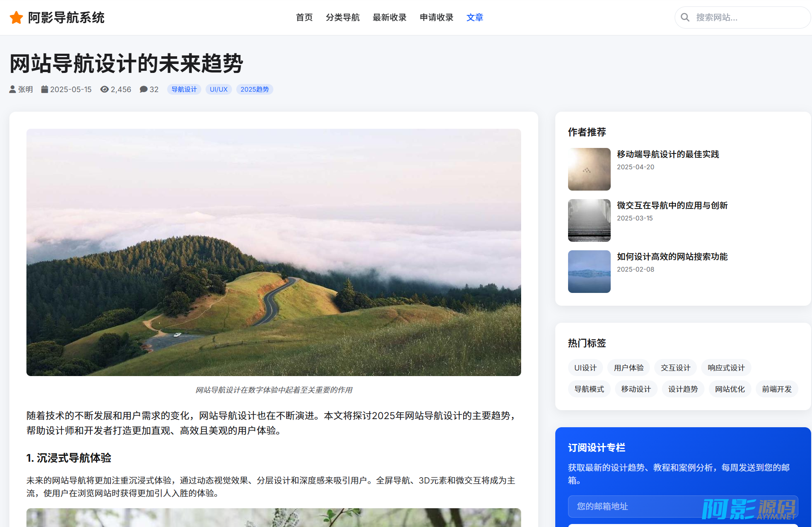Click the calendar icon beside 2025-05-15
The image size is (812, 527).
pyautogui.click(x=44, y=89)
